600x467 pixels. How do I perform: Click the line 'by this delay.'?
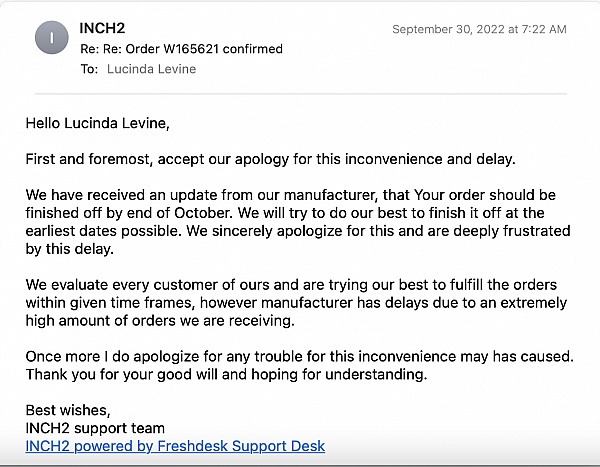(70, 249)
